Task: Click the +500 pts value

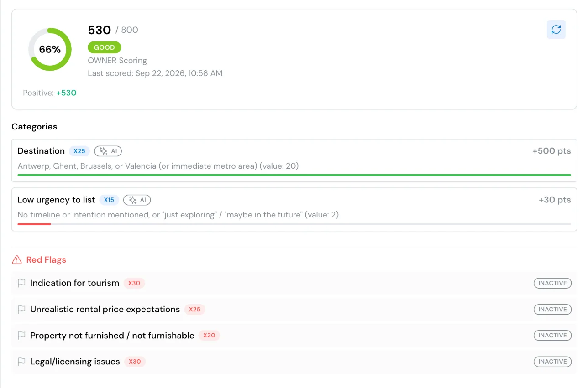Action: pos(551,151)
